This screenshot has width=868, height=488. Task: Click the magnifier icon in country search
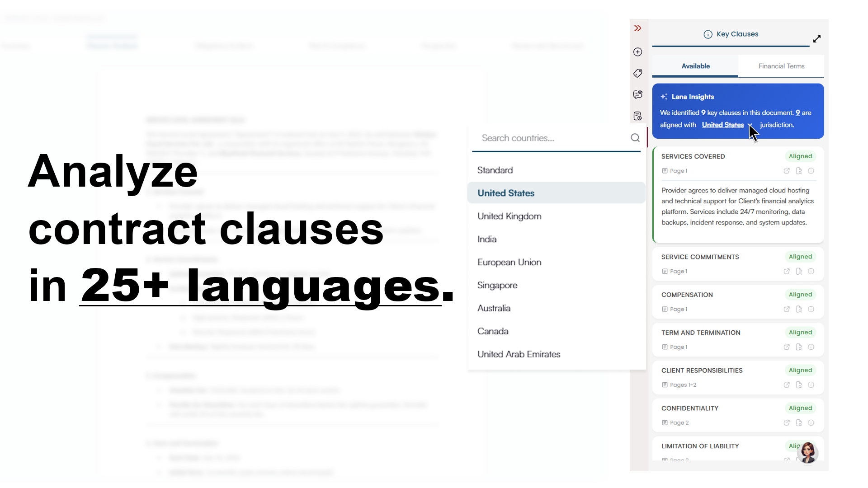(x=635, y=138)
